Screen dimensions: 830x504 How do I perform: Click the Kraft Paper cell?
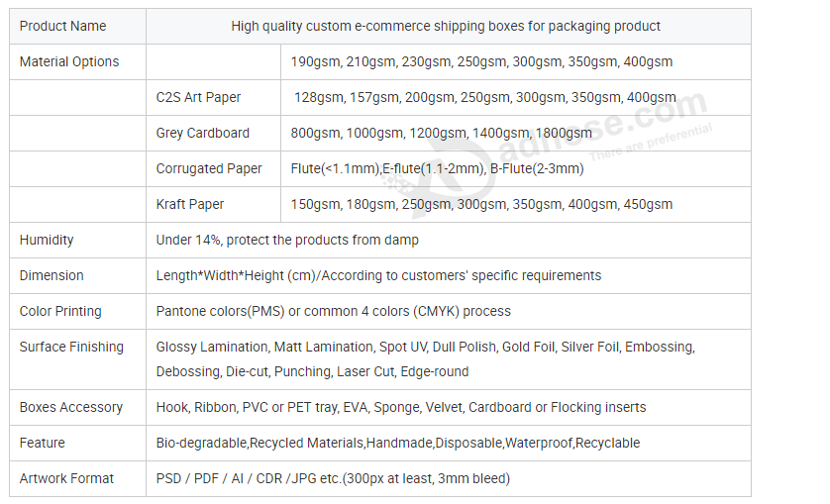pyautogui.click(x=213, y=204)
